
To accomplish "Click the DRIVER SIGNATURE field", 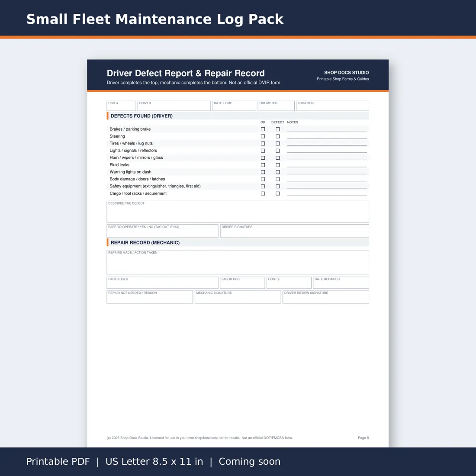I will [294, 231].
